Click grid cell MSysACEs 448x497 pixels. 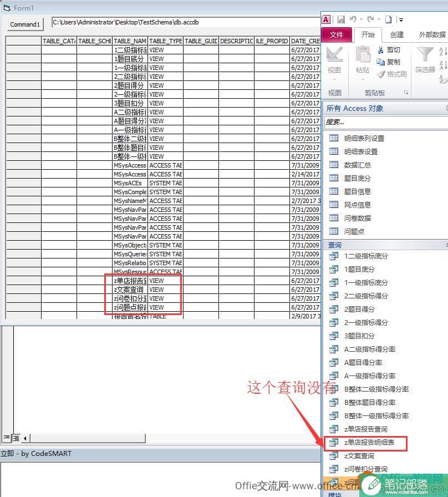pyautogui.click(x=130, y=183)
